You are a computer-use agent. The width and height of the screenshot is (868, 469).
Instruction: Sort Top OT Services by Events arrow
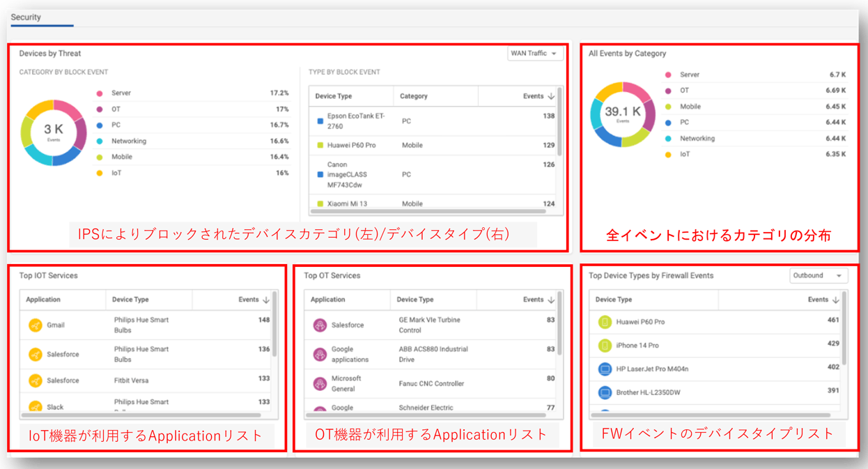click(x=551, y=300)
